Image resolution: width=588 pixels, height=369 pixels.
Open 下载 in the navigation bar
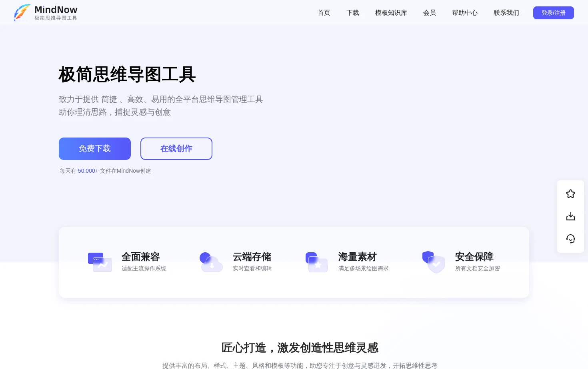pos(353,13)
